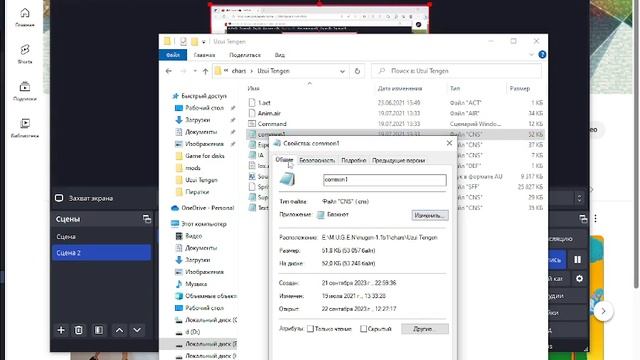Enable the Read-only attribute checkbox
Screen dimensions: 640x360
click(x=310, y=329)
